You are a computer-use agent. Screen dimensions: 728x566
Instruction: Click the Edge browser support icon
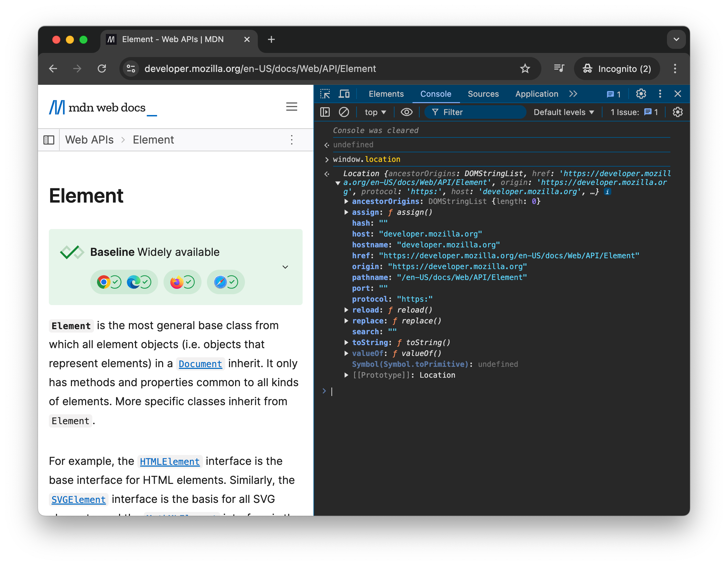coord(133,282)
